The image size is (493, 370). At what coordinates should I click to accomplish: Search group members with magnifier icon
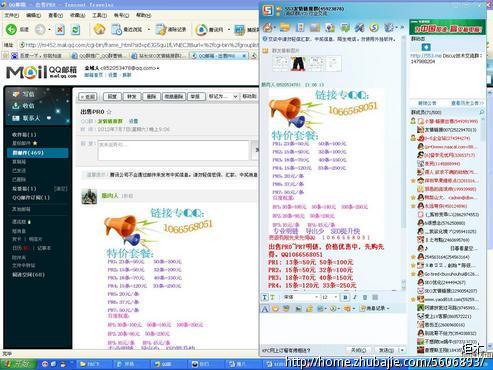tap(482, 112)
